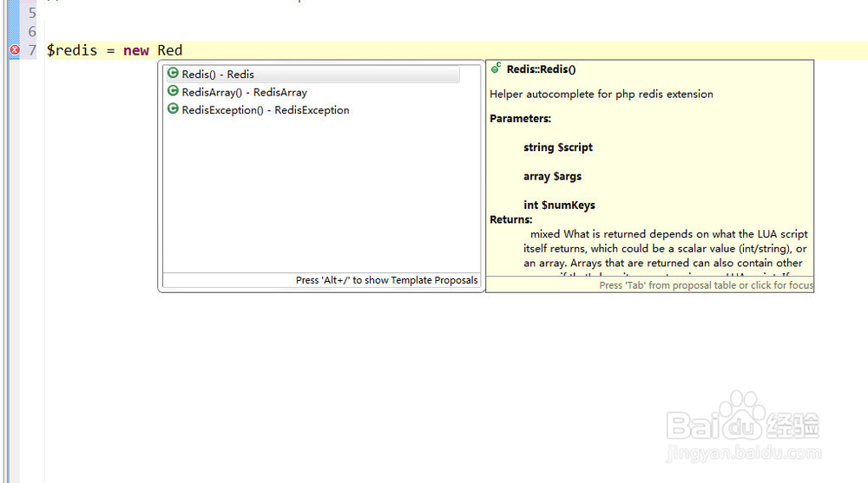The image size is (868, 483).
Task: Click line number 7 in the gutter
Action: click(32, 50)
